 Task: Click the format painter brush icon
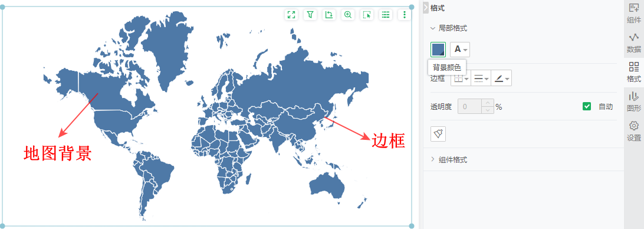(x=438, y=134)
